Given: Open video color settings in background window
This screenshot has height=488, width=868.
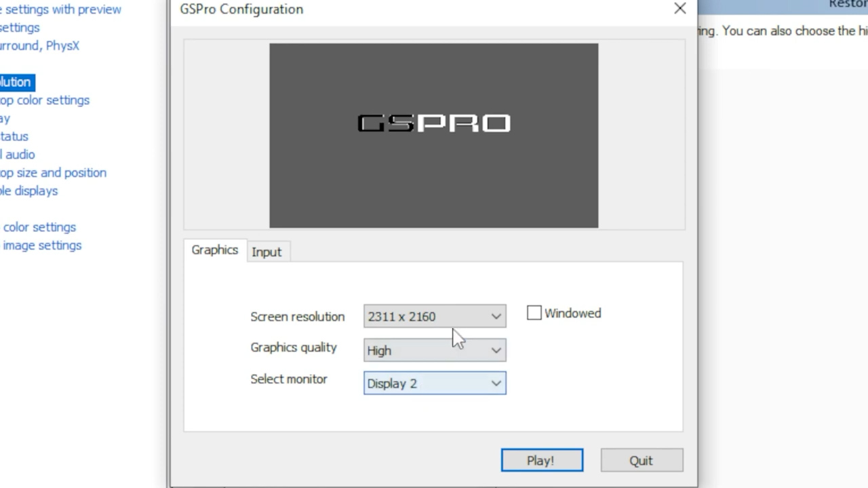Looking at the screenshot, I should pos(39,227).
